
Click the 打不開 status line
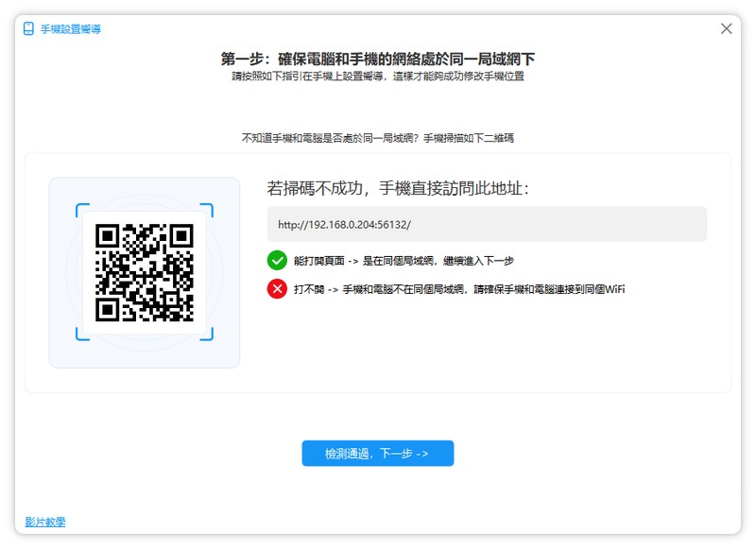459,289
